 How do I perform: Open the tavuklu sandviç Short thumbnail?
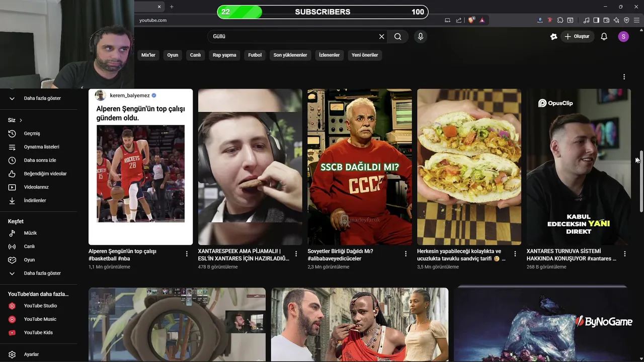coord(469,167)
